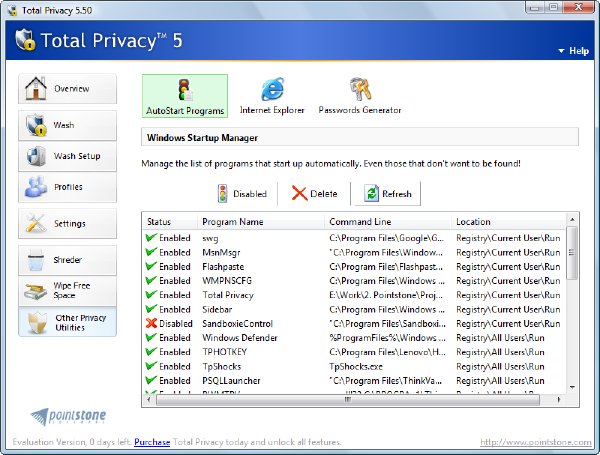This screenshot has width=600, height=455.
Task: Click the green check icon for TPHOTKEY
Action: [x=151, y=351]
